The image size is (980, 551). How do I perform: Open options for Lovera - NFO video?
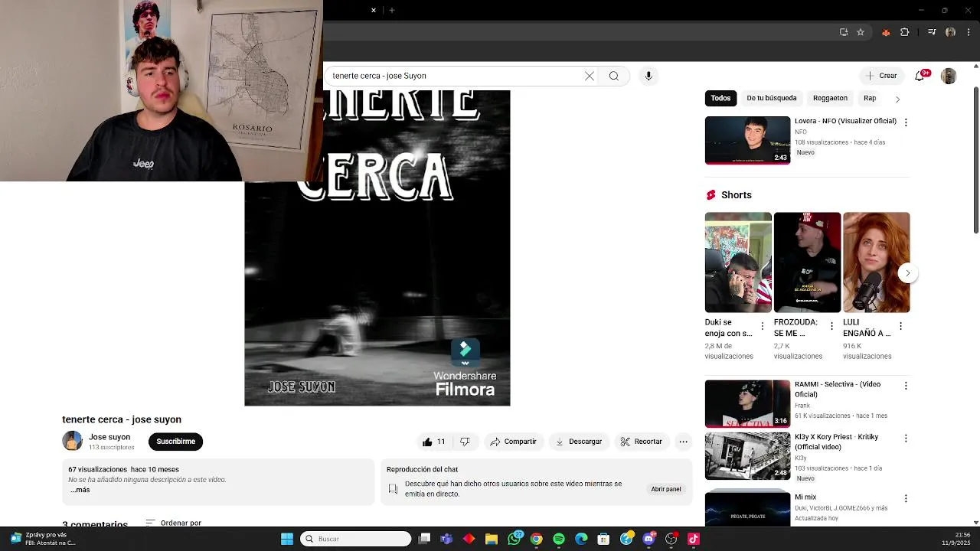906,122
